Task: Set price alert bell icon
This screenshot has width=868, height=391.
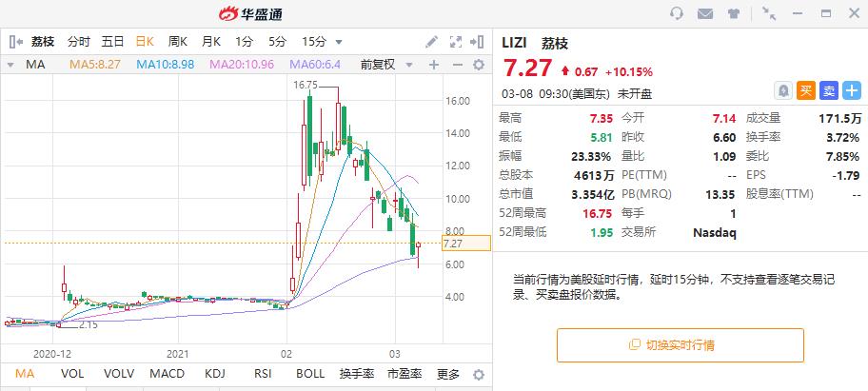Action: [783, 90]
